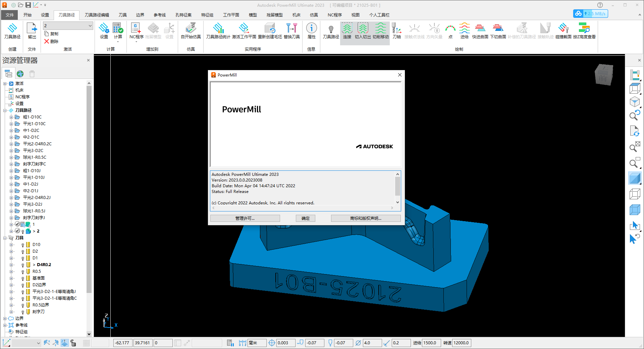The image size is (644, 349).
Task: Click the NC程序 add-to icon
Action: point(136,32)
